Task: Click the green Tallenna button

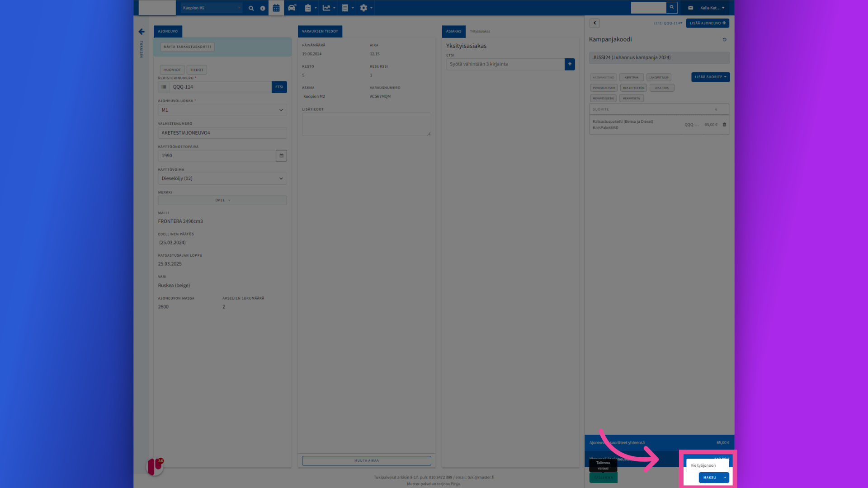Action: tap(603, 478)
